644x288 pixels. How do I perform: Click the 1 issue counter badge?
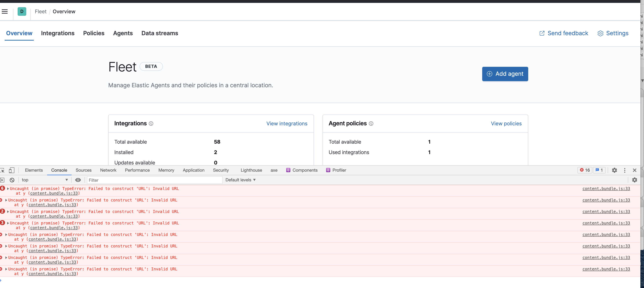(x=599, y=170)
